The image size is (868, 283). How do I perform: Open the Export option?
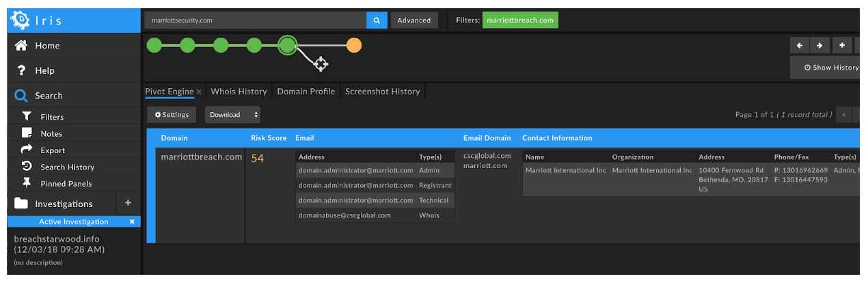click(74, 150)
